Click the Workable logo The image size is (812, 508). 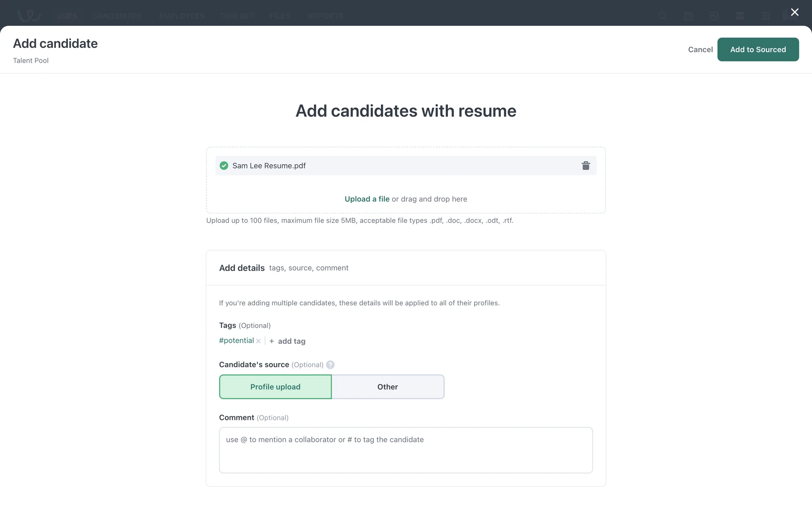coord(29,15)
